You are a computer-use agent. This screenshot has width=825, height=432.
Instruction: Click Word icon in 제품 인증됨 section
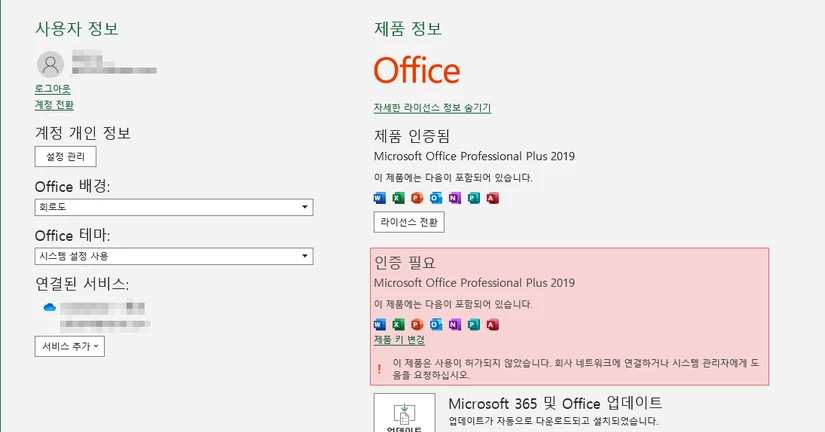[x=379, y=198]
